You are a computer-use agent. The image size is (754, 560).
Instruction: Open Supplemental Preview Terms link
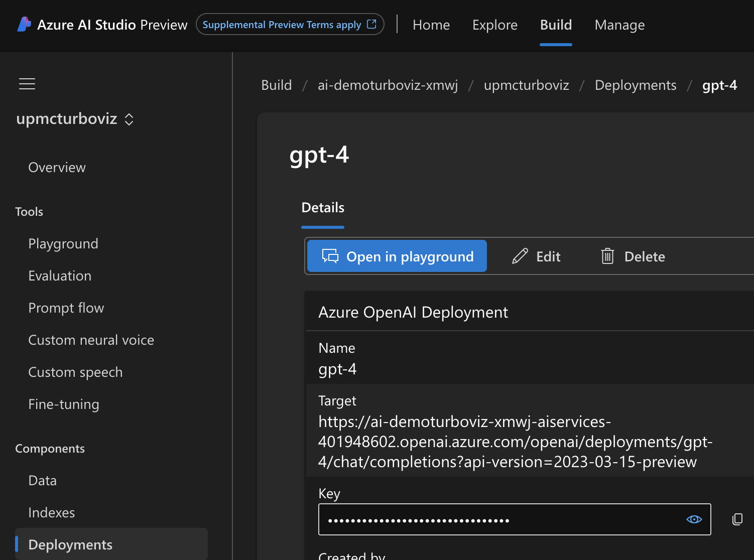(290, 25)
